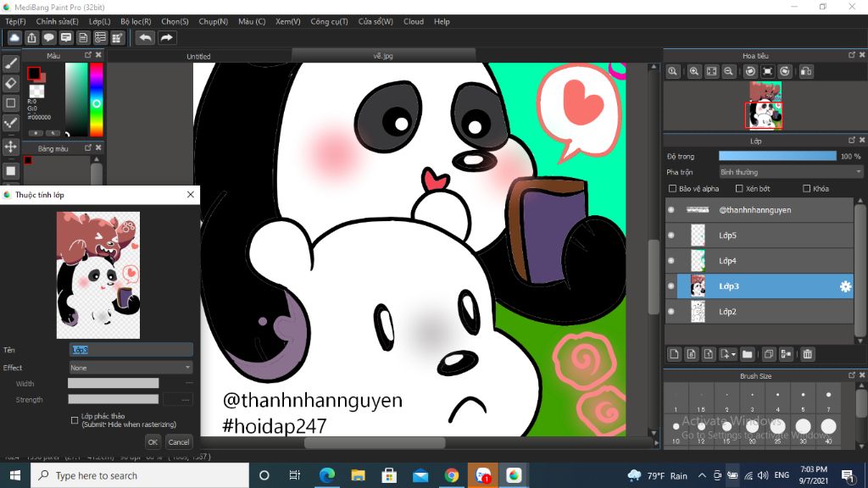Select the Move tool with four arrows
Screen dimensions: 868x488
coord(10,147)
